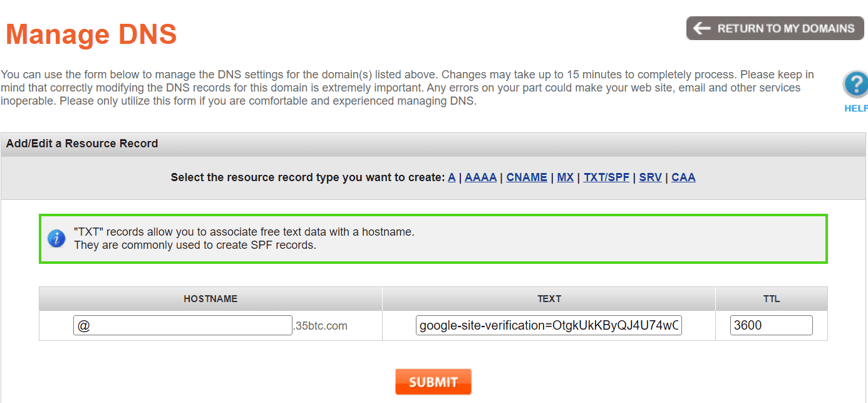Click the Add/Edit a Resource Record header
Screen dimensions: 868x403
point(82,144)
